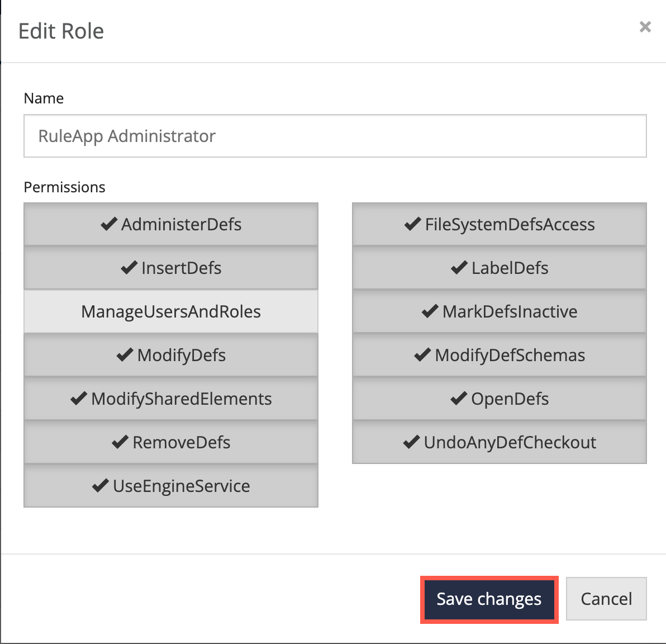This screenshot has height=644, width=666.
Task: Disable the InsertDefs permission
Action: (171, 268)
